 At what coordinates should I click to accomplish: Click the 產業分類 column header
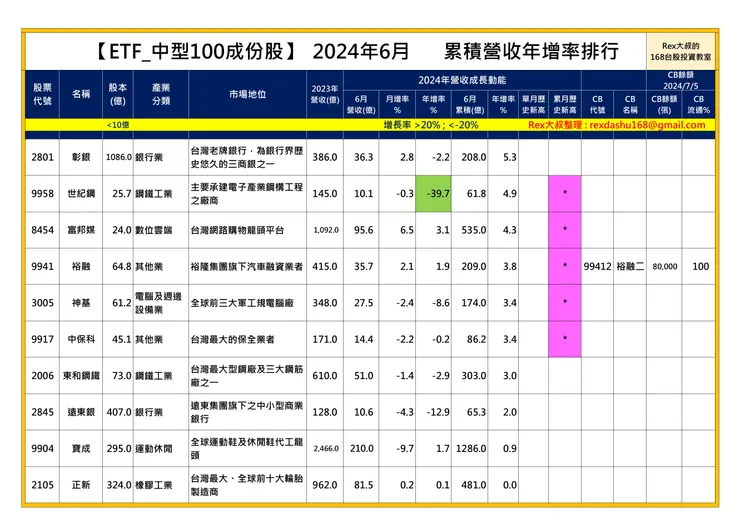161,94
